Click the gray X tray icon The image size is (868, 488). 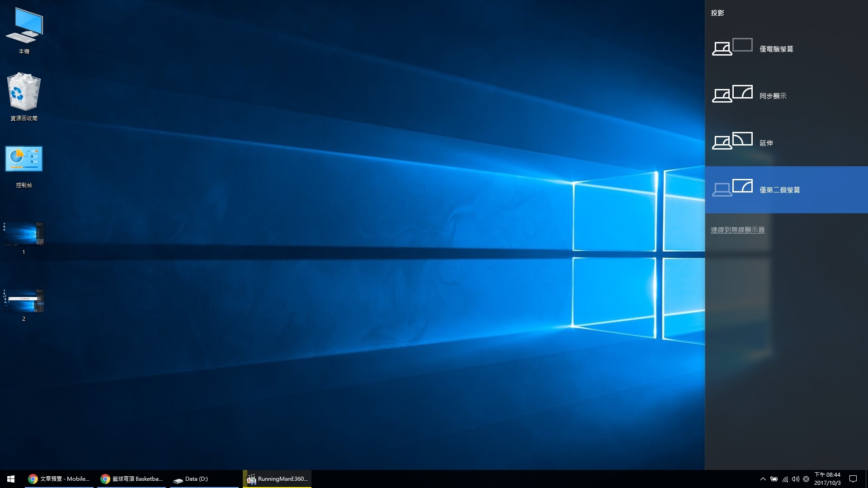click(806, 479)
